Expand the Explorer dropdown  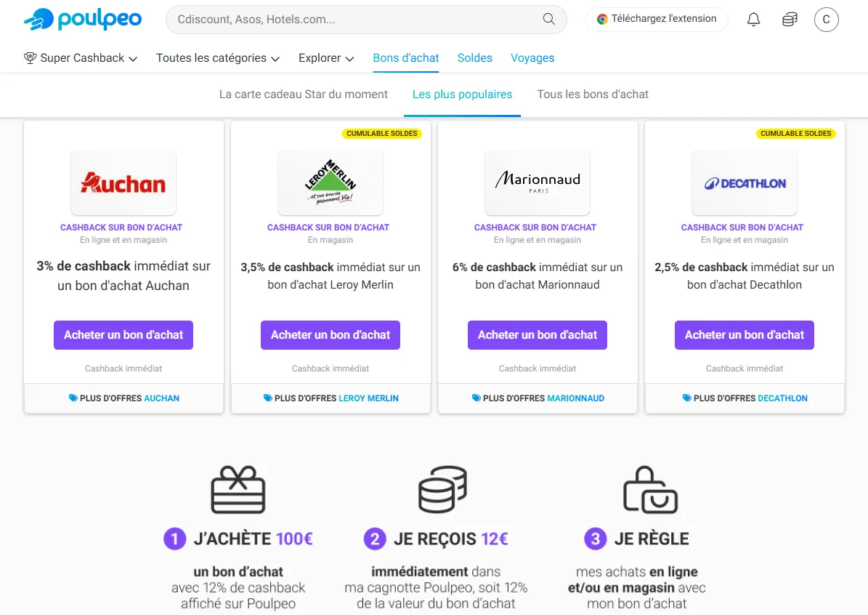326,58
